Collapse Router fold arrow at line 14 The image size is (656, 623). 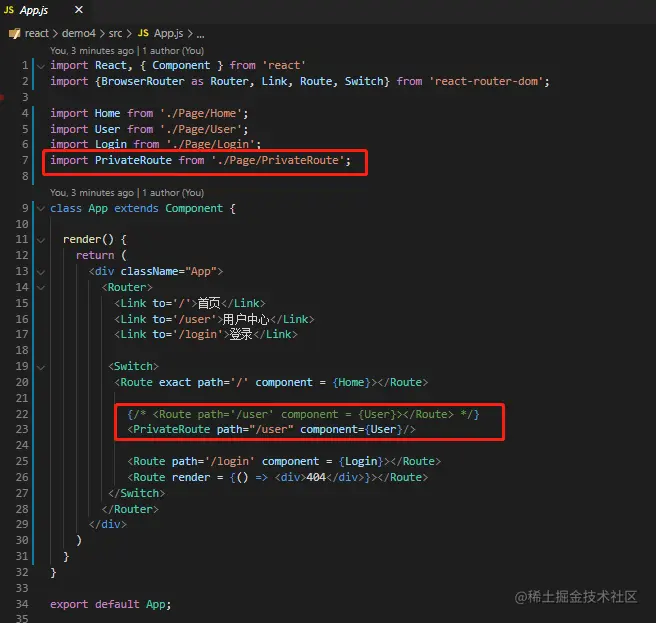(x=41, y=287)
